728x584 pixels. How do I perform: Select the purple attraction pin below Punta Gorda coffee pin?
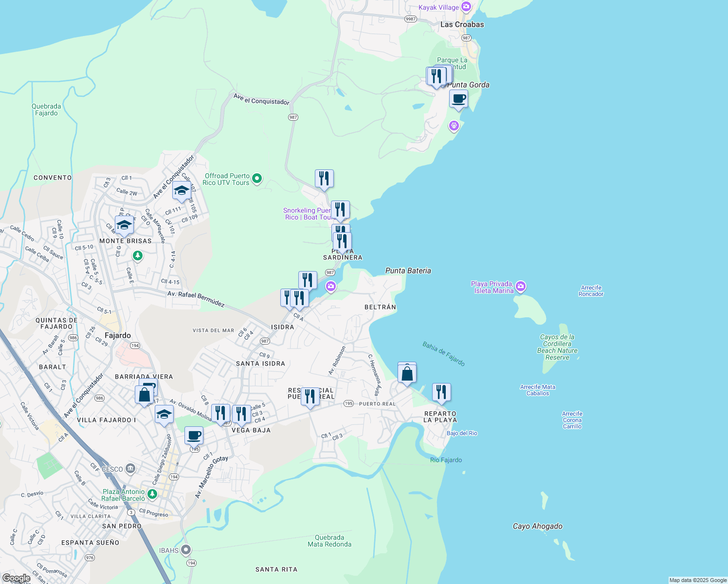coord(454,126)
